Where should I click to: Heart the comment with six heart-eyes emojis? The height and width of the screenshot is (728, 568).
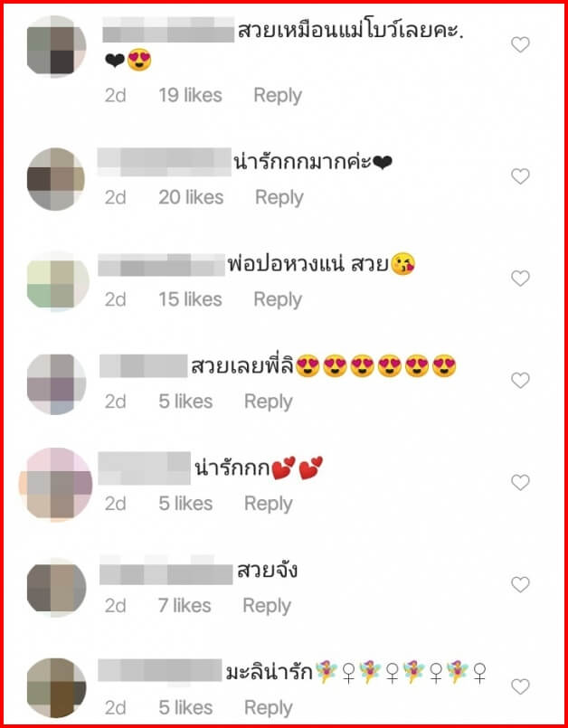point(520,381)
